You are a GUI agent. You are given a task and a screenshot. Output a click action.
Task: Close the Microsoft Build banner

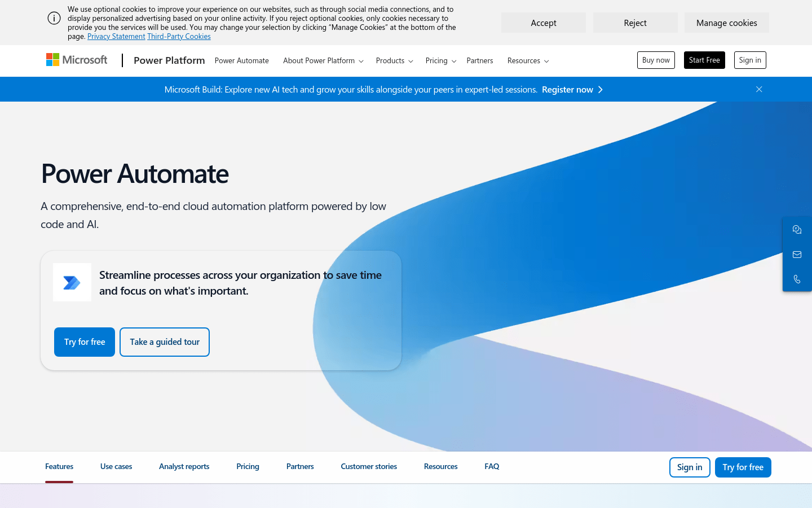pyautogui.click(x=759, y=89)
